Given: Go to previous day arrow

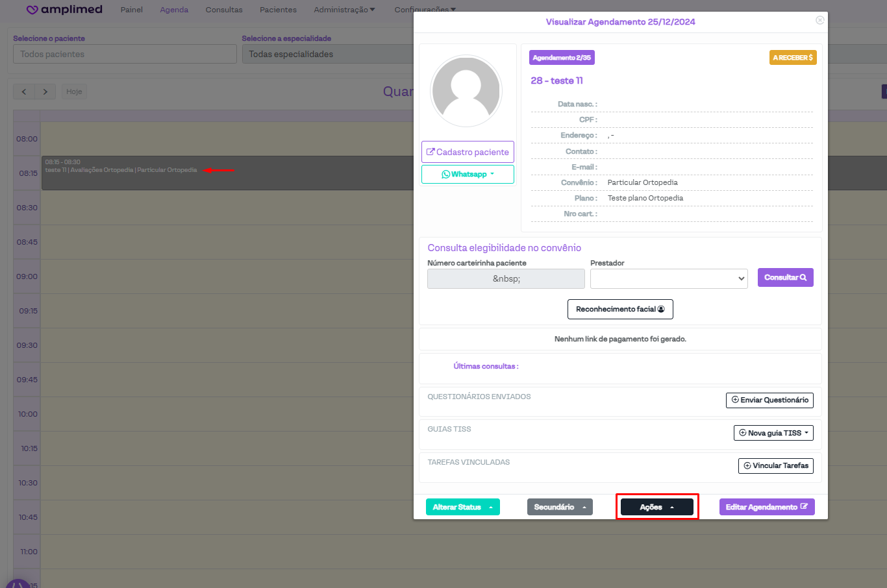Looking at the screenshot, I should click(24, 92).
